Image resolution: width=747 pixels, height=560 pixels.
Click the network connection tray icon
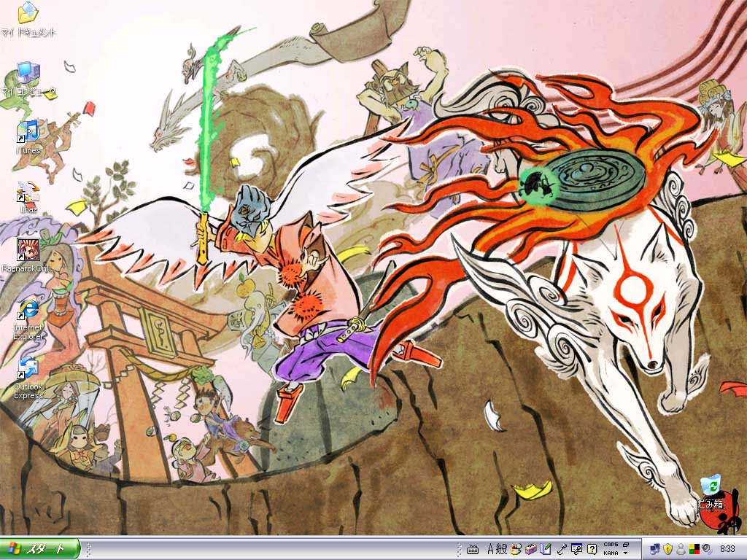(x=654, y=549)
